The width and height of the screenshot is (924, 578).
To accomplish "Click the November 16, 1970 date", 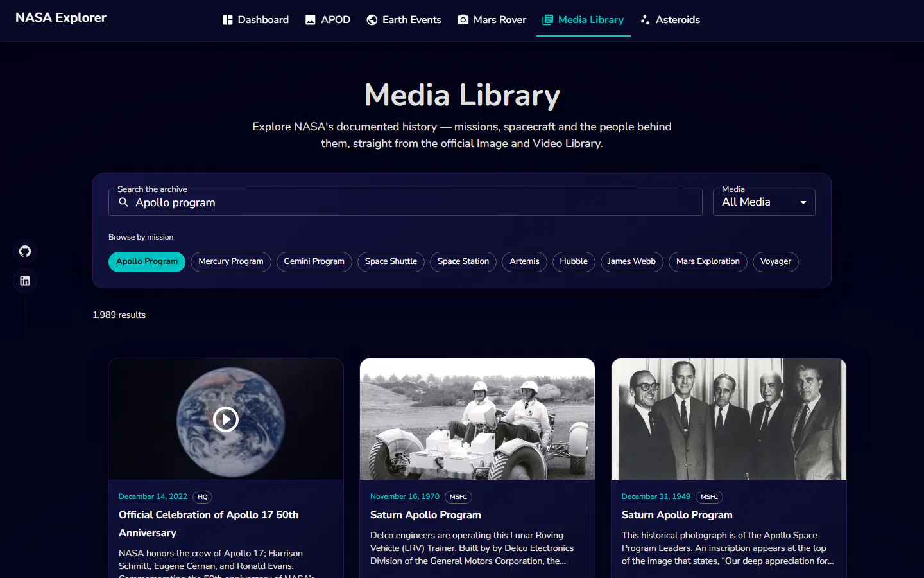I will point(405,497).
